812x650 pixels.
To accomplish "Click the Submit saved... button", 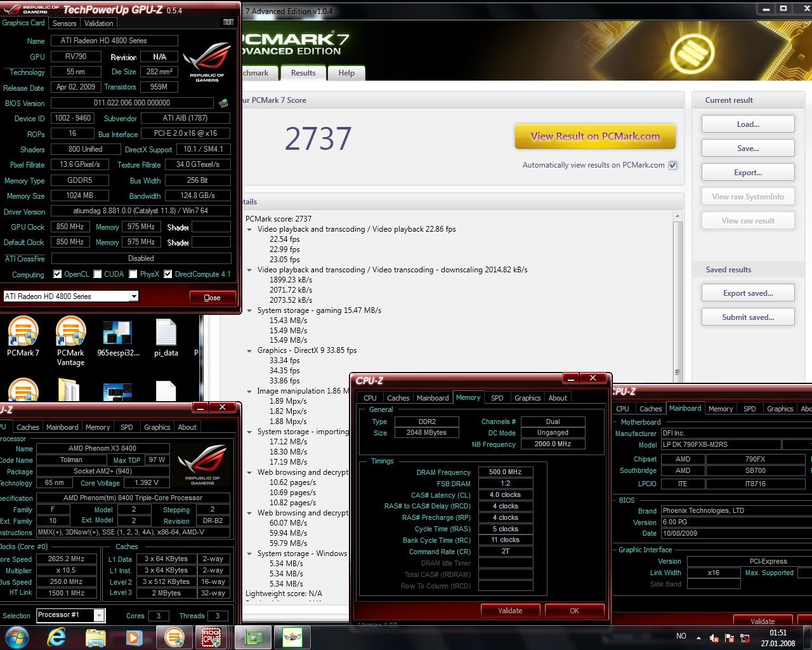I will pos(748,317).
